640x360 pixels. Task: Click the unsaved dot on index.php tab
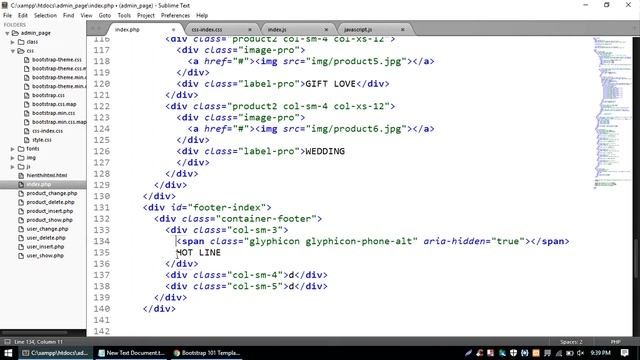[x=173, y=29]
